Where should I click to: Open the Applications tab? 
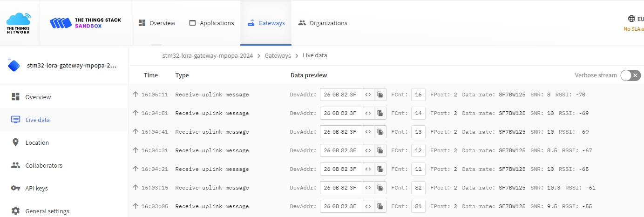[211, 23]
